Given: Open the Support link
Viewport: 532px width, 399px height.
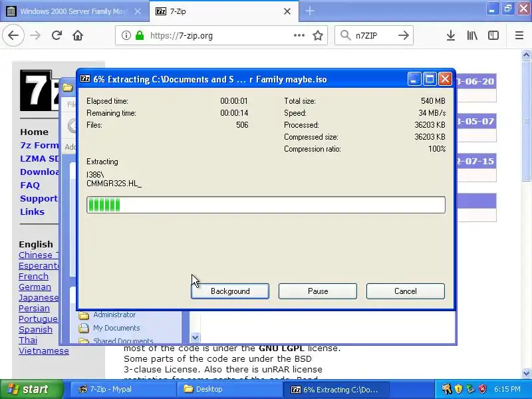Looking at the screenshot, I should 39,198.
